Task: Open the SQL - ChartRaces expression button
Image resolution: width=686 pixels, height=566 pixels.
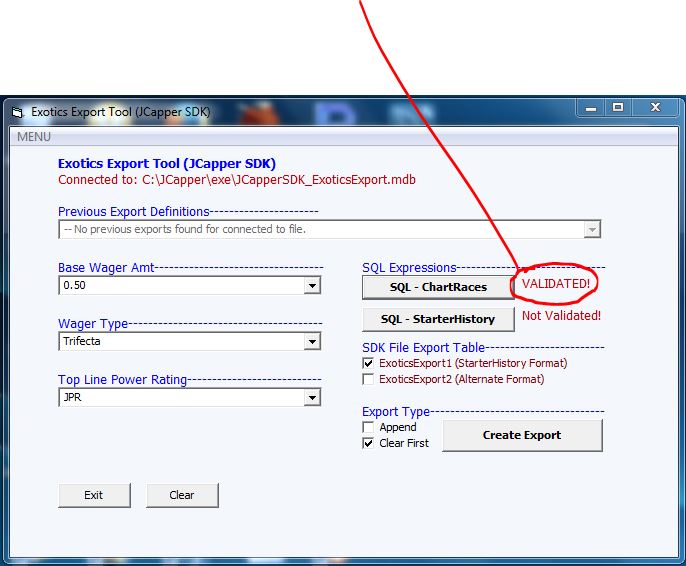Action: tap(438, 287)
